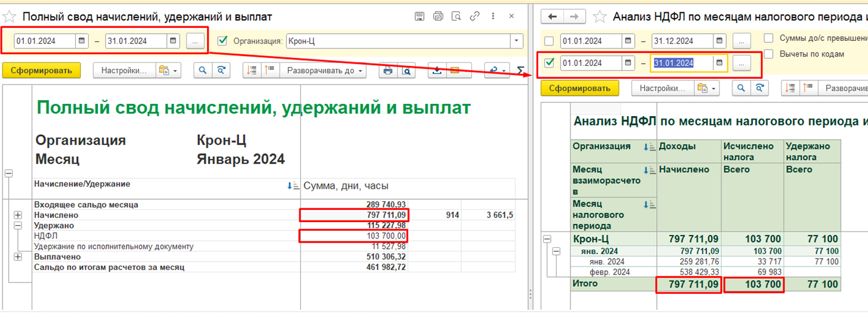
Task: Copy report link using chain icon
Action: [x=475, y=17]
